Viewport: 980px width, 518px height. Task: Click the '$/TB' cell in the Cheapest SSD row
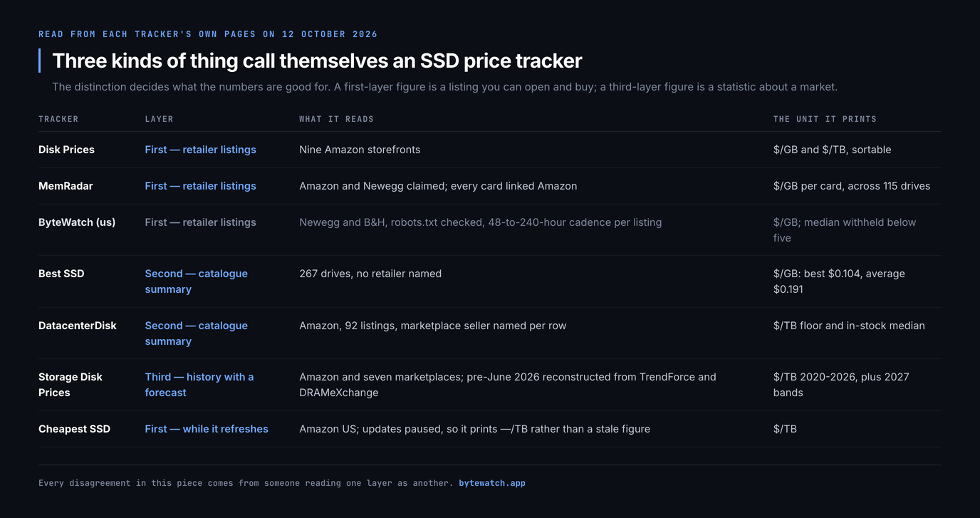point(785,429)
